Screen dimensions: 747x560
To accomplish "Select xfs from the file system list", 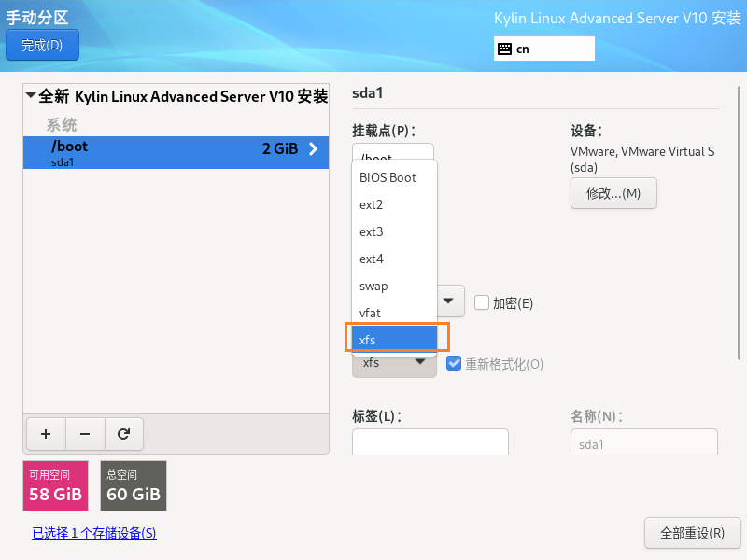I will 393,340.
